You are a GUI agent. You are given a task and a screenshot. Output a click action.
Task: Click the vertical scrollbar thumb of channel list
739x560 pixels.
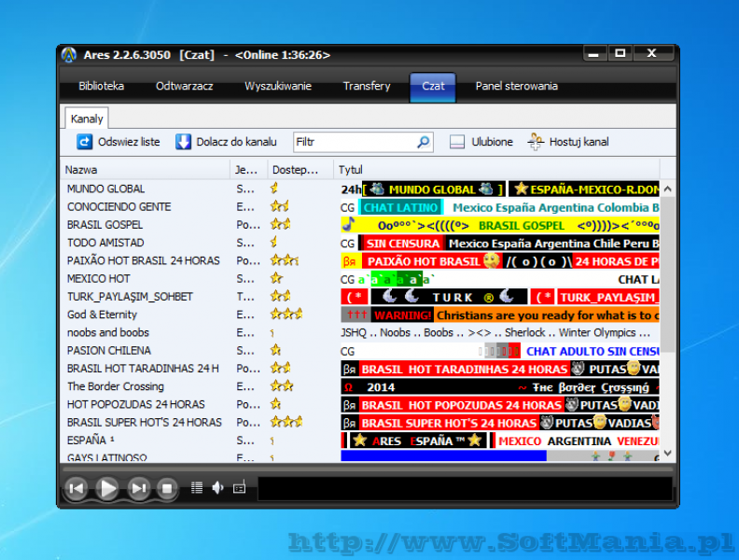click(667, 274)
